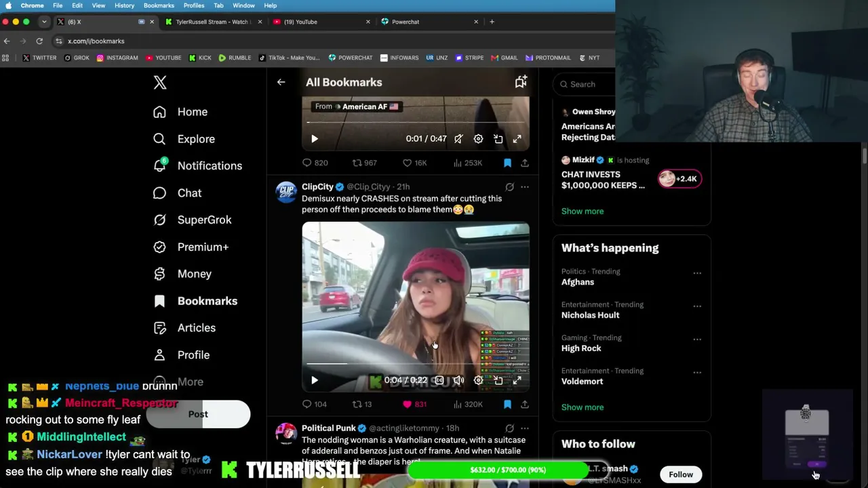The width and height of the screenshot is (868, 488).
Task: Open the GMAIL bookmark
Action: [504, 58]
